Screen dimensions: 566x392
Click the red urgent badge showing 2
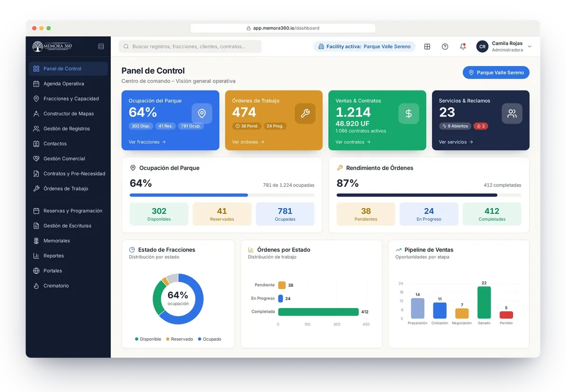481,126
